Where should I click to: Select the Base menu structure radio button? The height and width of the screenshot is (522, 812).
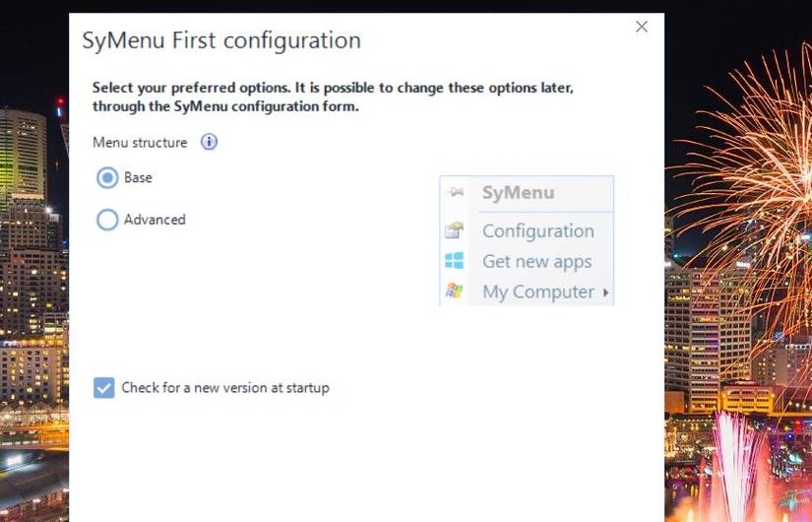tap(107, 178)
